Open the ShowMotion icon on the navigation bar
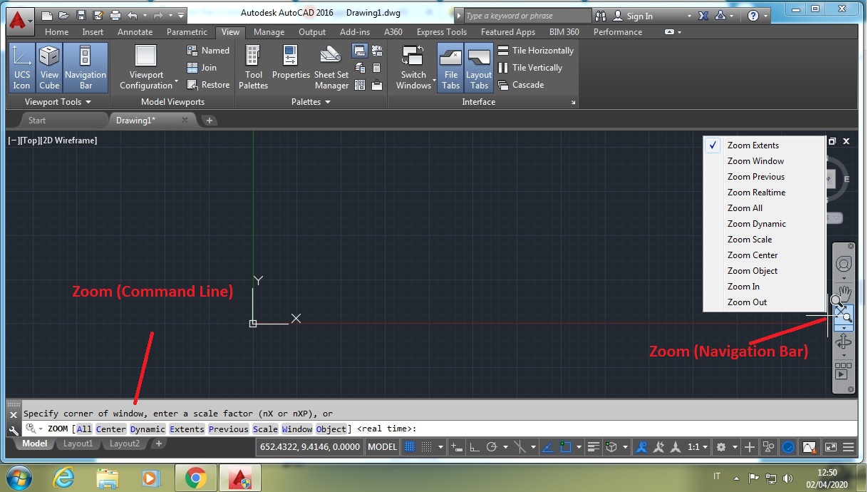Image resolution: width=868 pixels, height=492 pixels. pyautogui.click(x=844, y=369)
